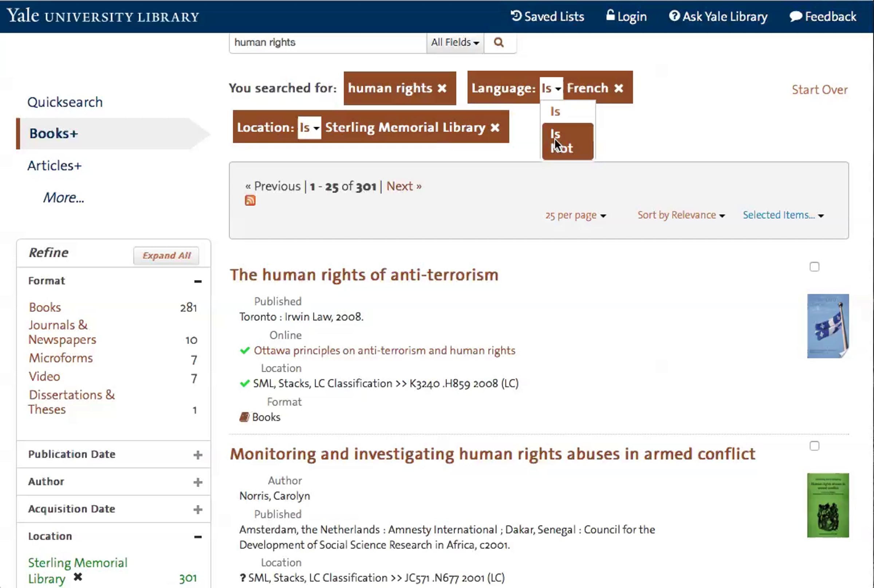The width and height of the screenshot is (874, 588).
Task: Click the magnifying glass search icon
Action: pos(499,42)
